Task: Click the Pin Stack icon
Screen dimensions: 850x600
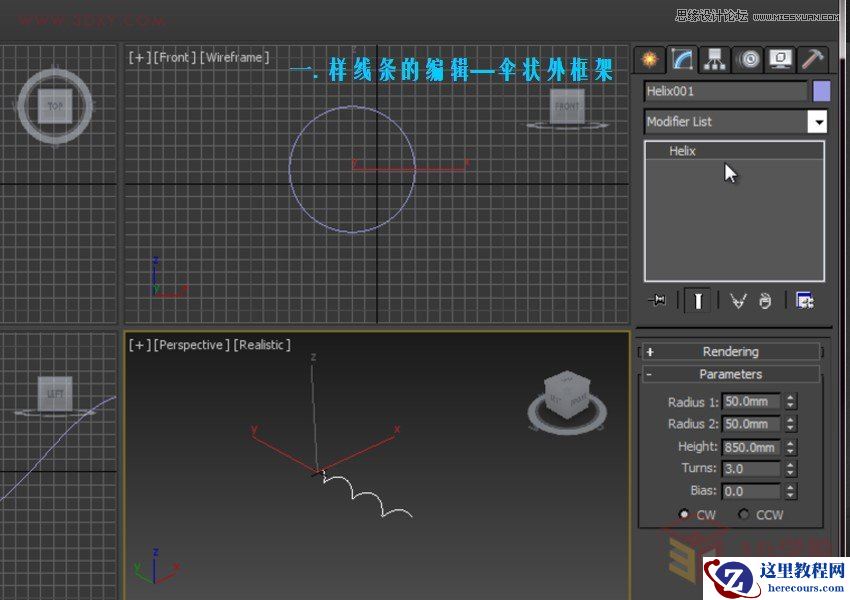Action: [657, 300]
